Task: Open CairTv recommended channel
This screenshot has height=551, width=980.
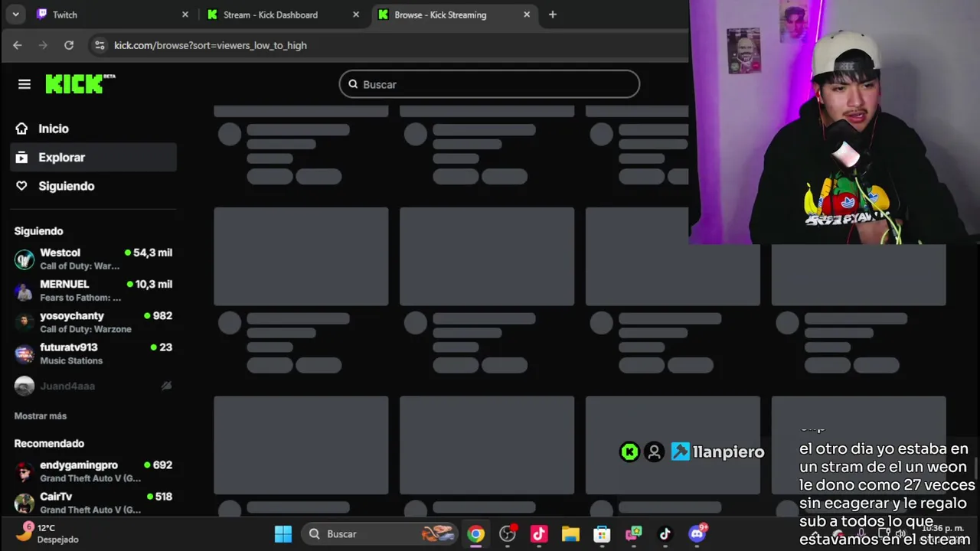Action: [93, 502]
